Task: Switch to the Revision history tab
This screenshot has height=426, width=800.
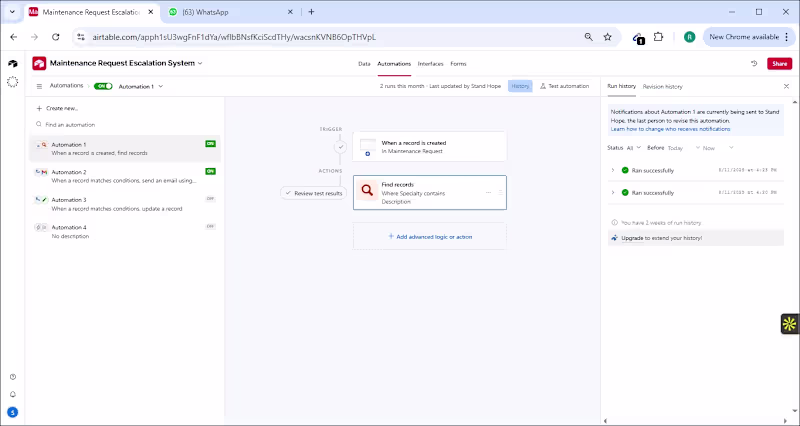Action: [662, 87]
